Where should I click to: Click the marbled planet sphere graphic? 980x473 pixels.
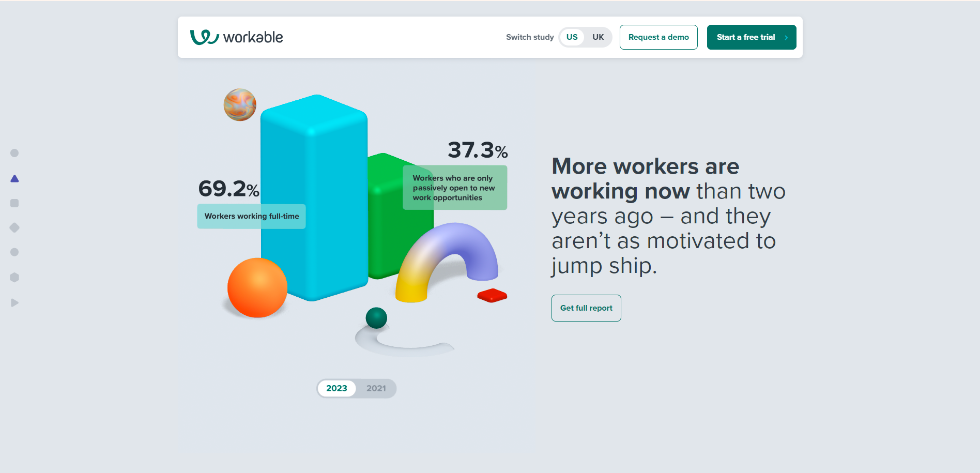(239, 104)
